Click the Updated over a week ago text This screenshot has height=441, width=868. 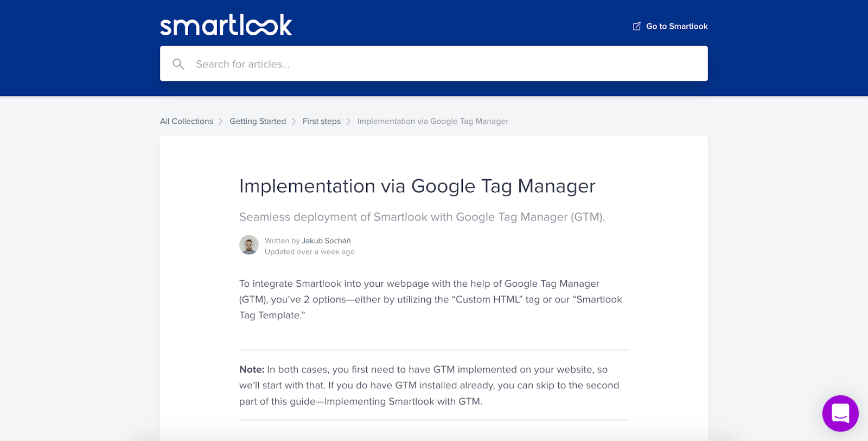coord(310,251)
